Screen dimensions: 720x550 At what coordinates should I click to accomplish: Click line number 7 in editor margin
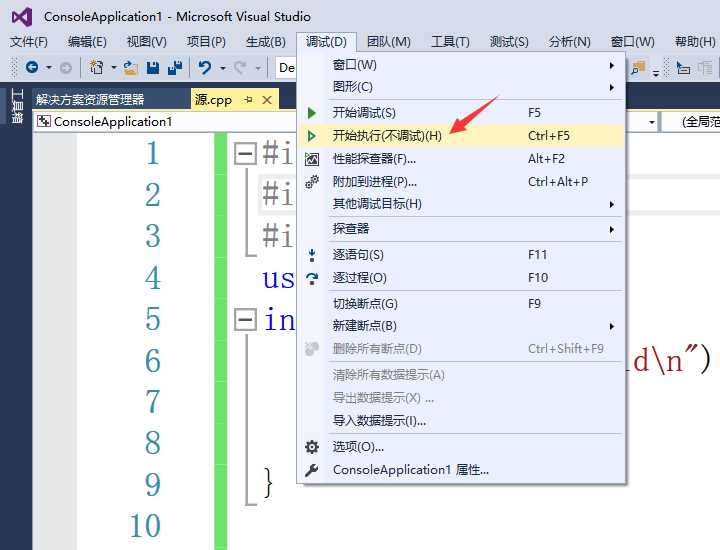pyautogui.click(x=153, y=402)
